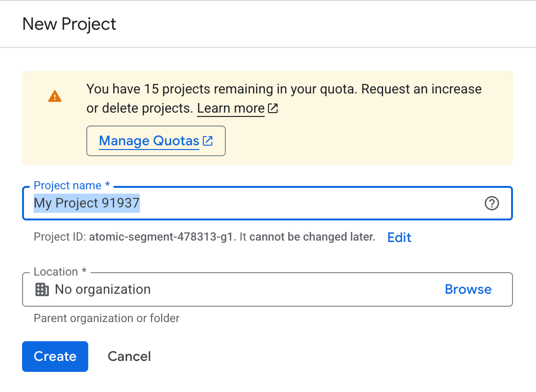Click the orange warning triangle icon
The image size is (536, 392).
tap(55, 96)
